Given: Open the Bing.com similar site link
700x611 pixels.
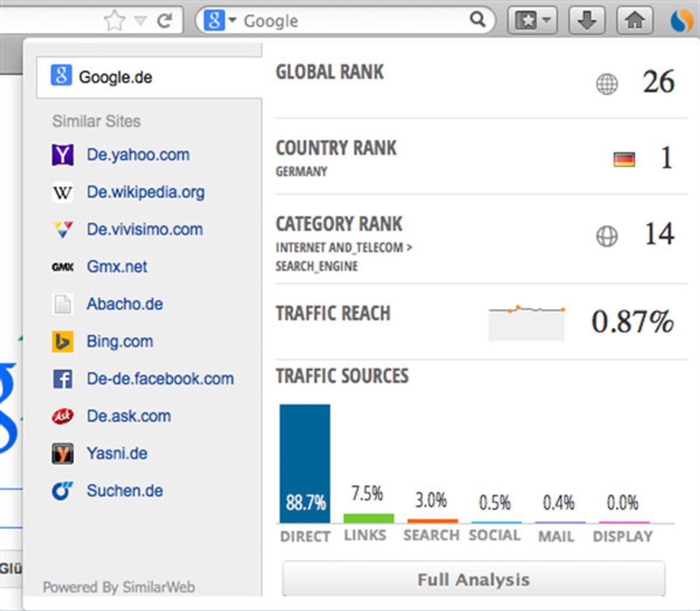Looking at the screenshot, I should (120, 341).
